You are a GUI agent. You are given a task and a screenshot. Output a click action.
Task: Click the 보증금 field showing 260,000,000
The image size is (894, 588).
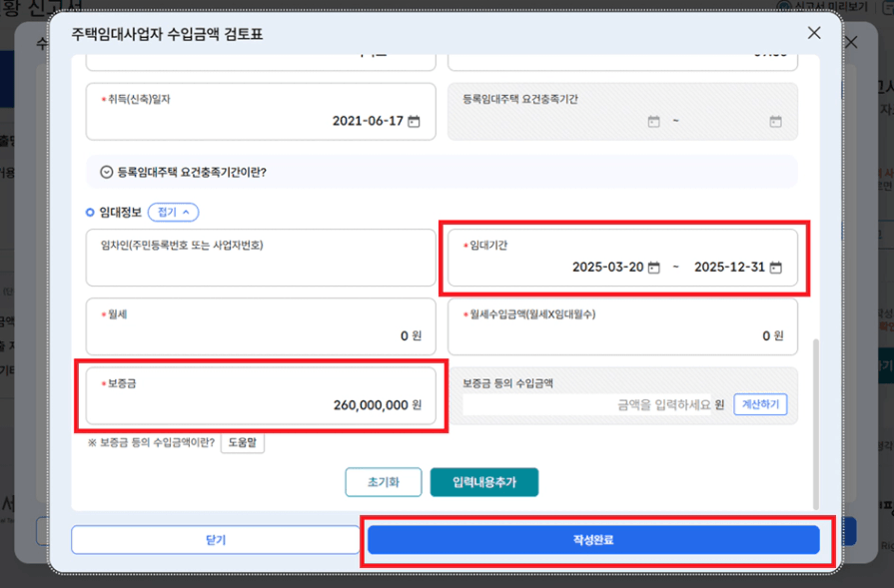[x=261, y=396]
